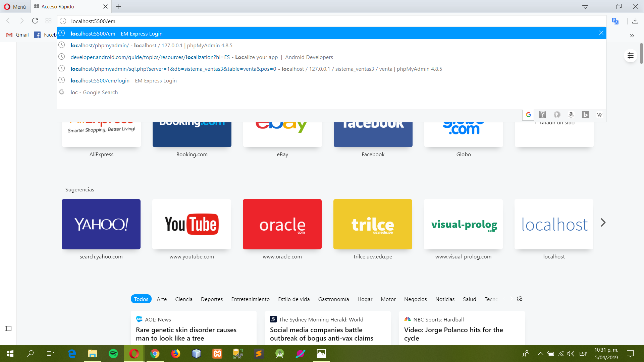Open the Opera Menú button

click(15, 6)
